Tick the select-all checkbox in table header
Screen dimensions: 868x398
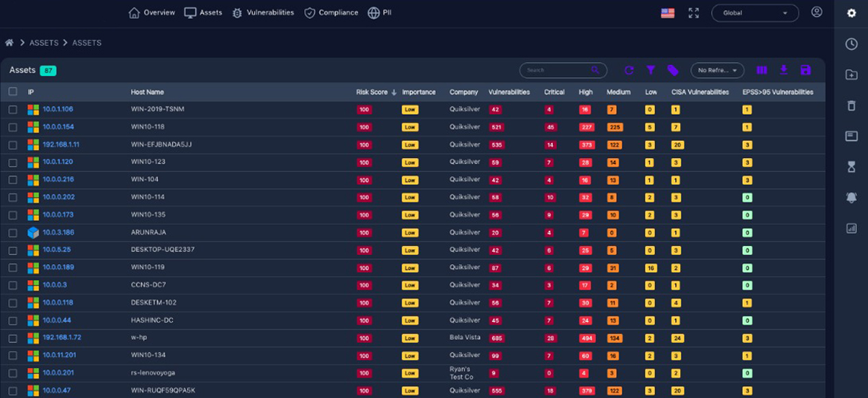(13, 92)
